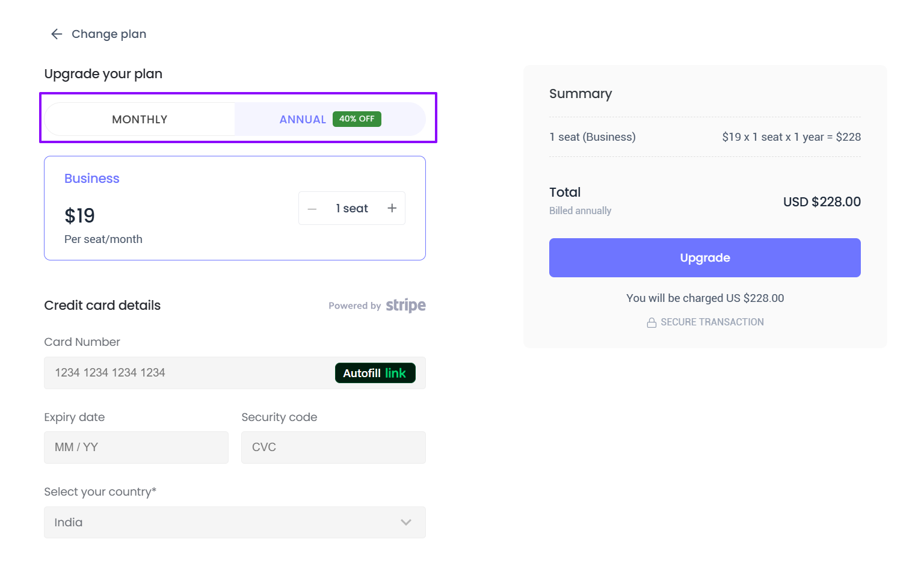The height and width of the screenshot is (569, 924).
Task: Expand the country dropdown chevron
Action: click(406, 522)
